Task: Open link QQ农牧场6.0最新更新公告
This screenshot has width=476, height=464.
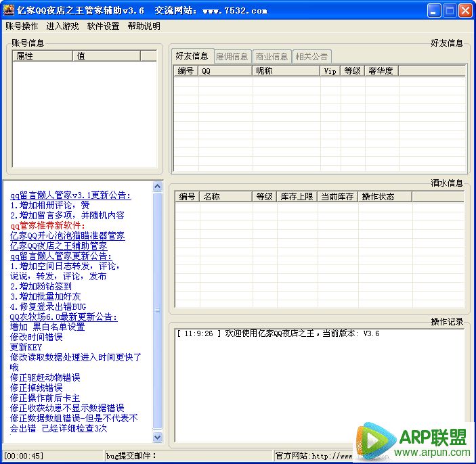Action: [64, 317]
